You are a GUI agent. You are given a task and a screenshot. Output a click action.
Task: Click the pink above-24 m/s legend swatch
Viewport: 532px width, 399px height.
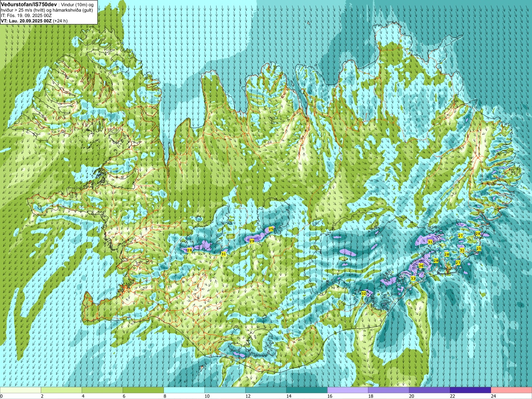[512, 390]
